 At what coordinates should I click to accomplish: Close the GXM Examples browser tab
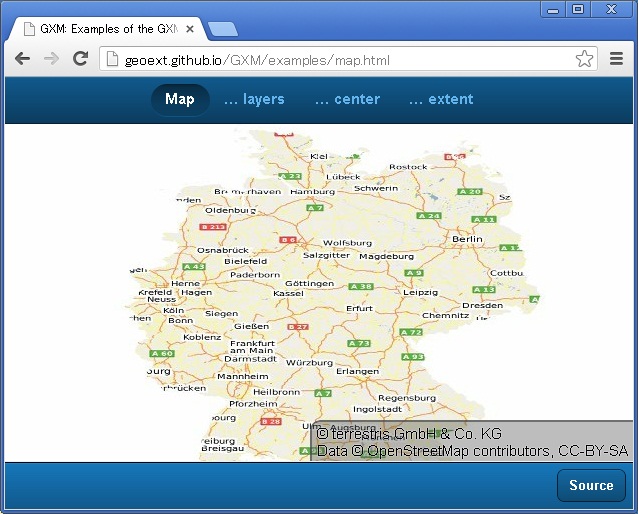pos(190,29)
